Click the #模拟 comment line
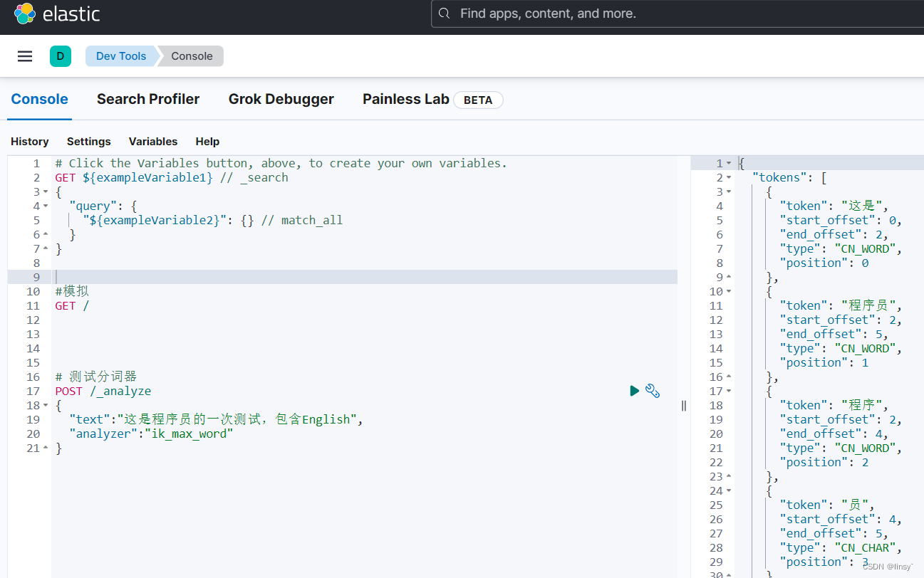 pos(72,291)
